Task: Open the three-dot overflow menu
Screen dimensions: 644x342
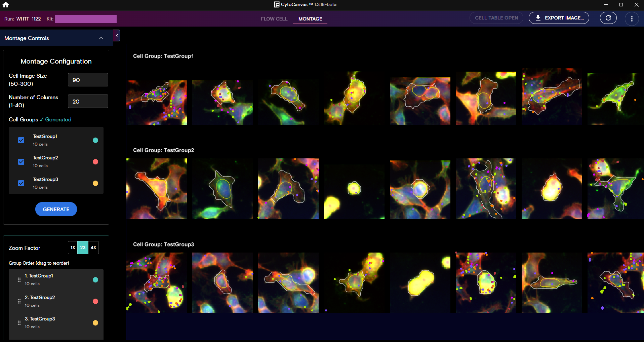Action: (632, 18)
